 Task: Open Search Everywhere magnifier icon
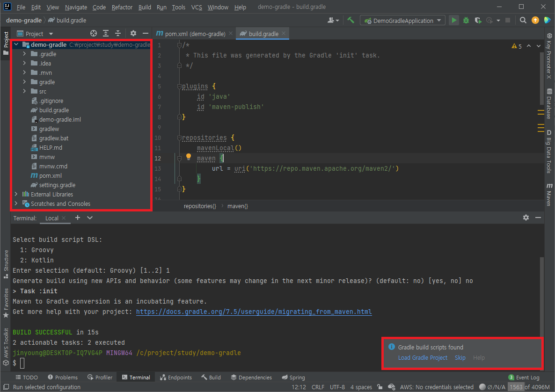point(523,20)
